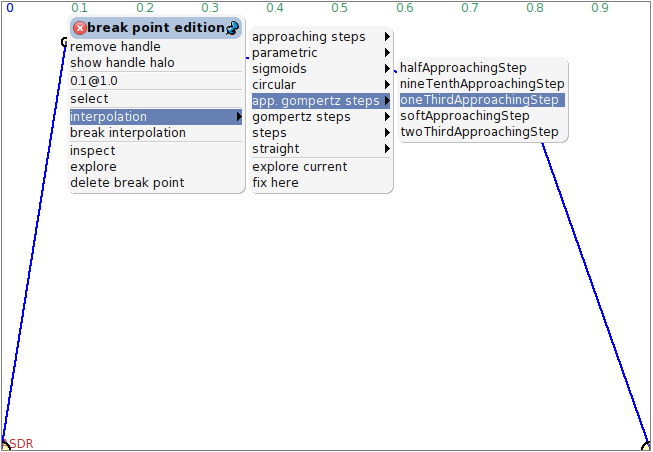The image size is (653, 452).
Task: Click the 0.5 axis label
Action: pos(340,7)
